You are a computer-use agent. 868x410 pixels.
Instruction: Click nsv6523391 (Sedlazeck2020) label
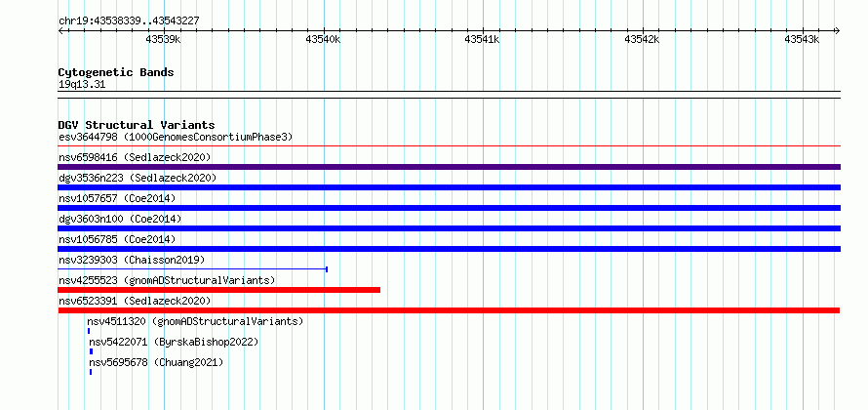coord(135,301)
